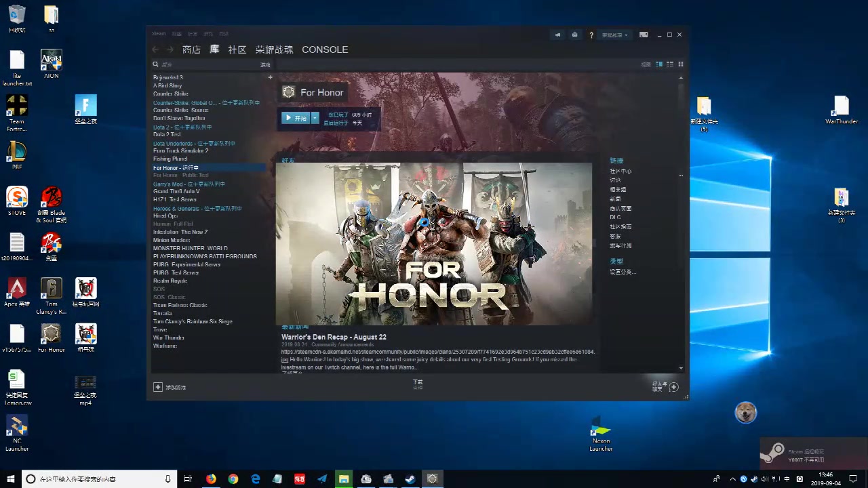Open Warrior's Den Recap - August 22 news
The image size is (868, 488).
(334, 337)
